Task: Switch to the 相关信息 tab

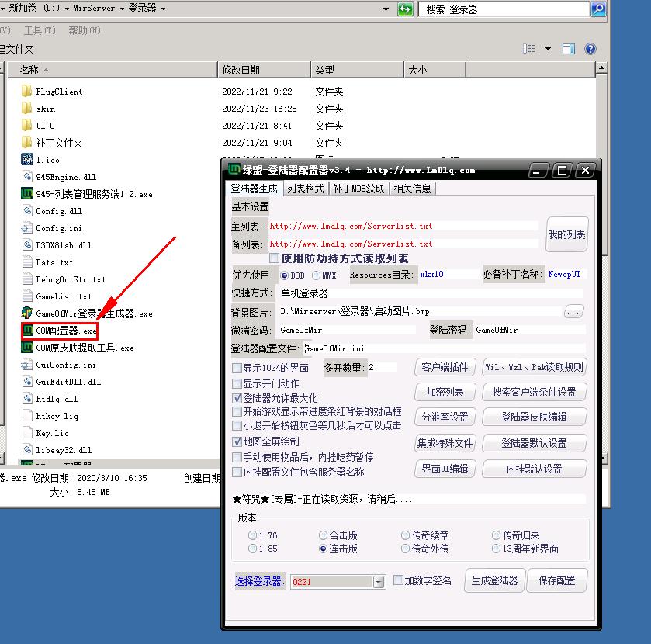Action: [412, 189]
